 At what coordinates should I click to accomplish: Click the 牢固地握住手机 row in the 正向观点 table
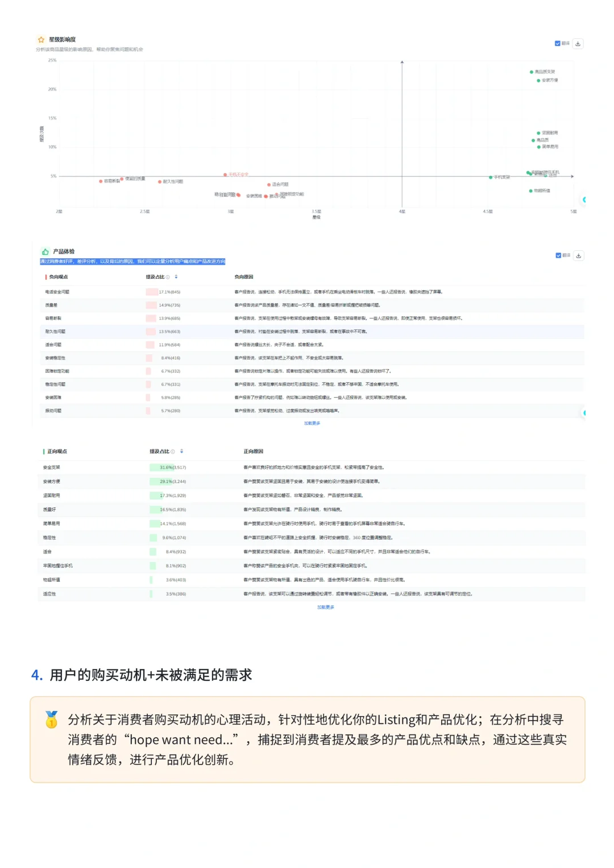[312, 566]
